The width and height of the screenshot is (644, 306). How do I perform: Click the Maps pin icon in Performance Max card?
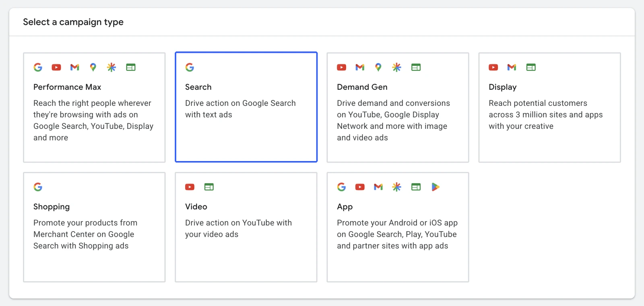93,67
